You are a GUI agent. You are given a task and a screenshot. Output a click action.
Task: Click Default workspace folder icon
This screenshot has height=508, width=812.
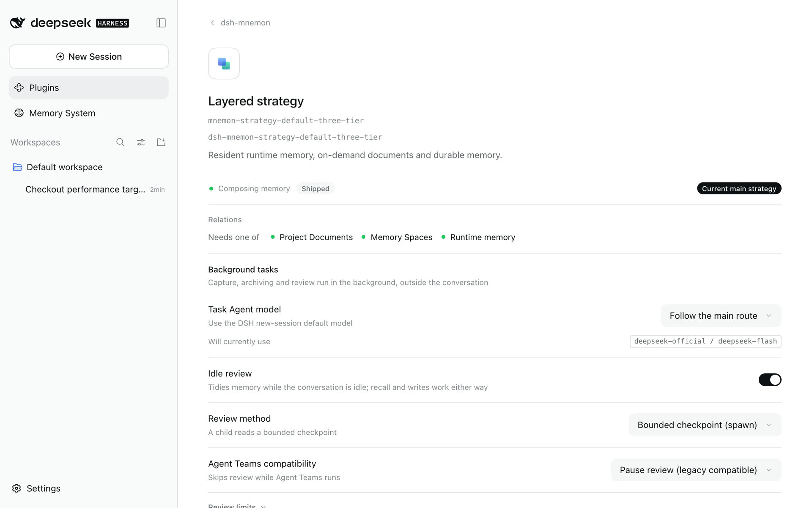tap(17, 167)
